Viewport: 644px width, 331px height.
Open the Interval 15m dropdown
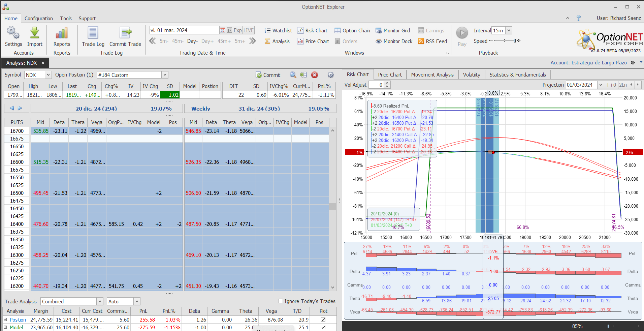click(509, 30)
